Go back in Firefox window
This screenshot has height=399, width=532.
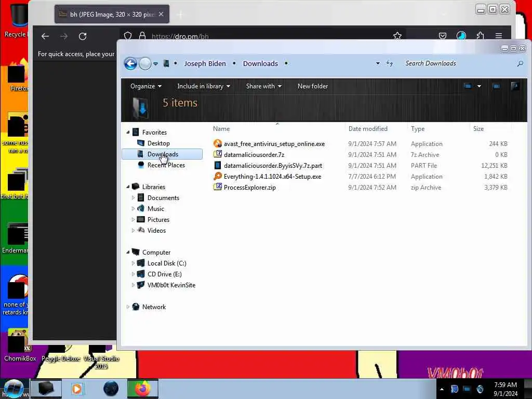click(45, 36)
